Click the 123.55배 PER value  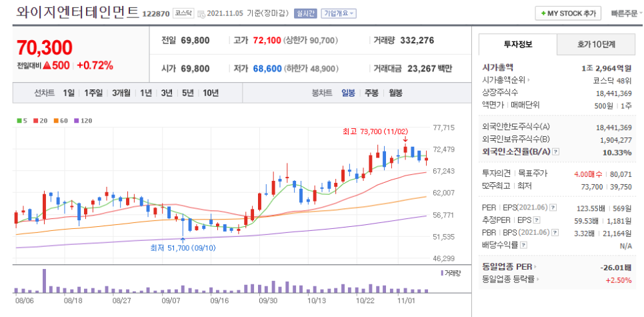pyautogui.click(x=591, y=208)
